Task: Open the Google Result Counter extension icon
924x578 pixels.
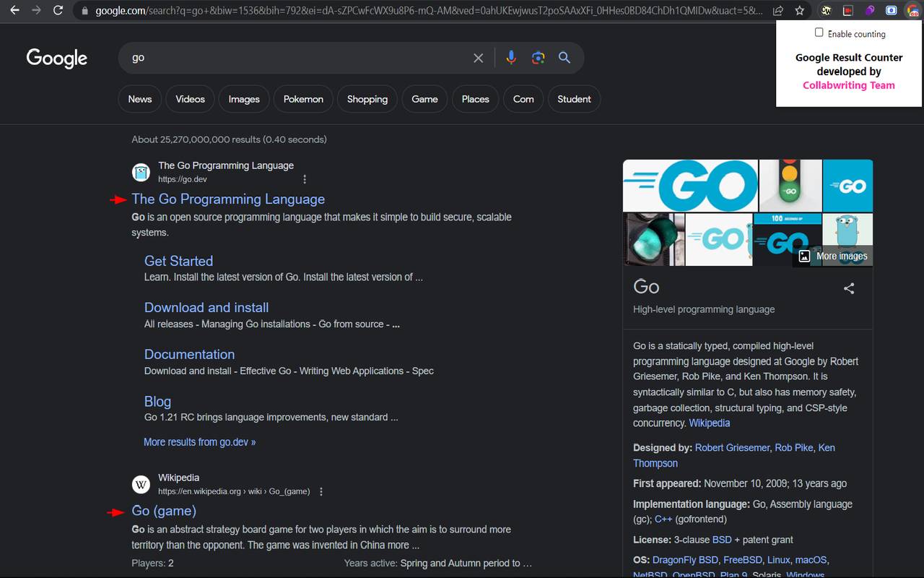Action: [912, 11]
